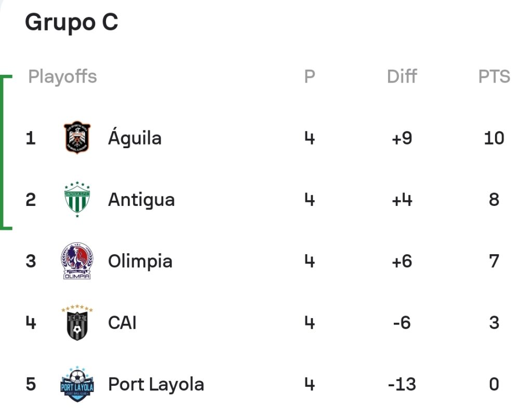Click the Diff column header
Image resolution: width=532 pixels, height=418 pixels.
tap(402, 76)
